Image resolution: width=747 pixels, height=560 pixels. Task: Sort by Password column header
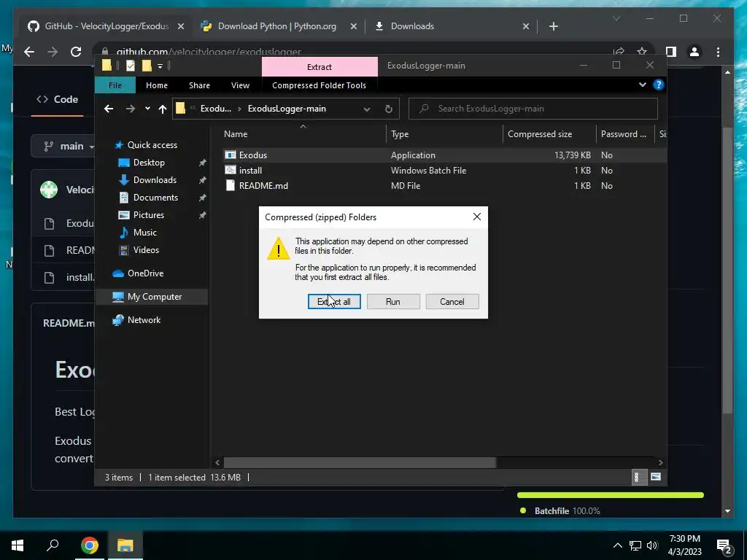pos(625,134)
